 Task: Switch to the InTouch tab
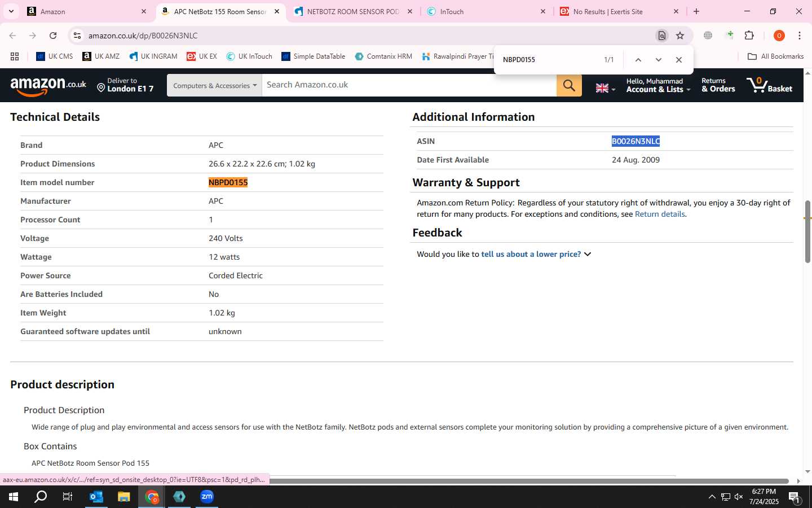coord(486,11)
